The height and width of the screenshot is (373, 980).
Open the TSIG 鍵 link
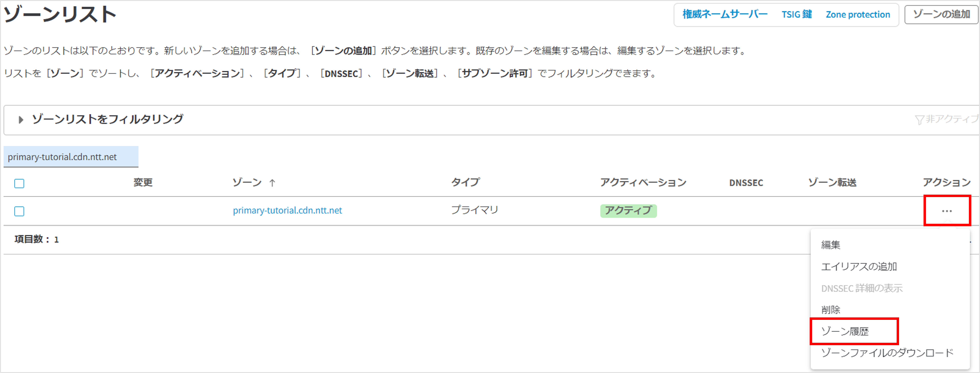pyautogui.click(x=797, y=14)
